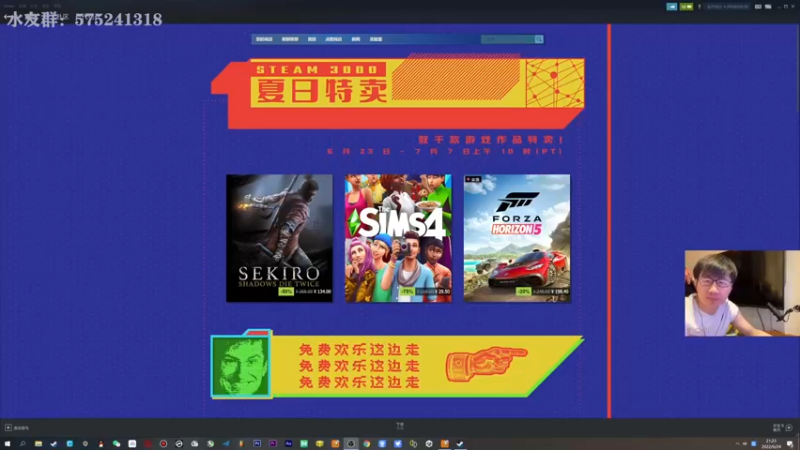800x450 pixels.
Task: Click the green pixel face portrait icon
Action: coord(240,366)
